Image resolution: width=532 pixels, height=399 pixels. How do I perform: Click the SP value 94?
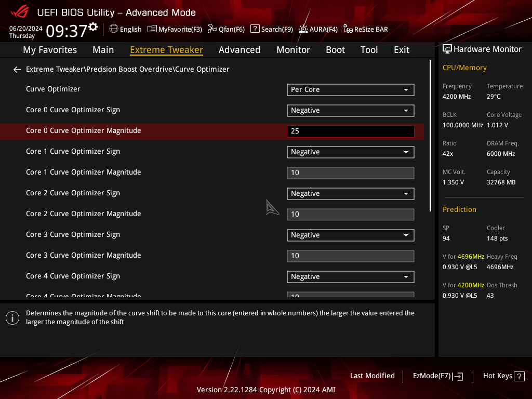pyautogui.click(x=446, y=238)
